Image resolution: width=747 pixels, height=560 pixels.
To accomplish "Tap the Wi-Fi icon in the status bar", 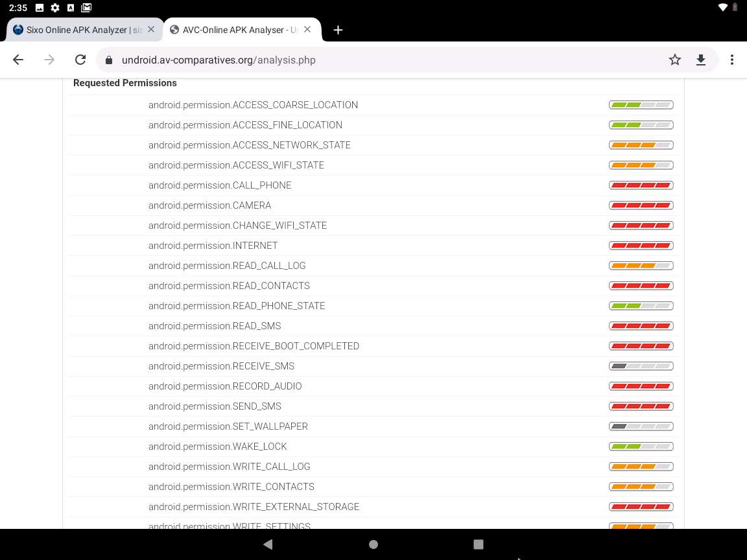I will tap(722, 8).
